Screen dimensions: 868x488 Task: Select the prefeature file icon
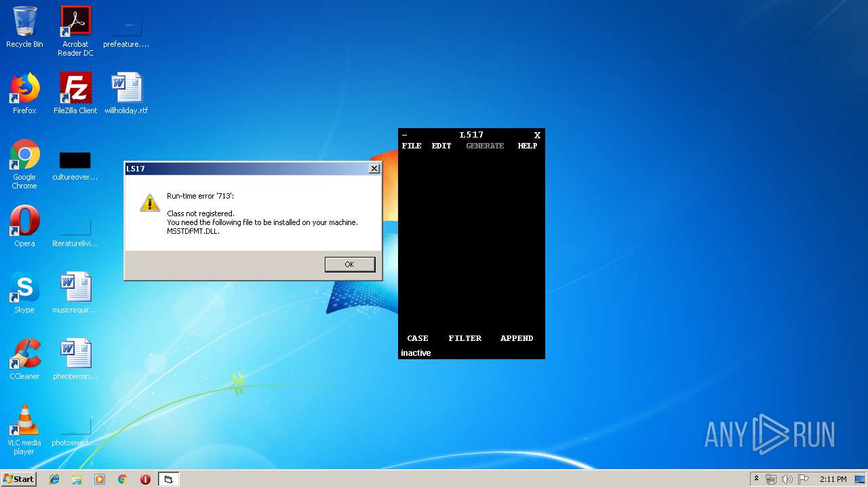coord(126,31)
